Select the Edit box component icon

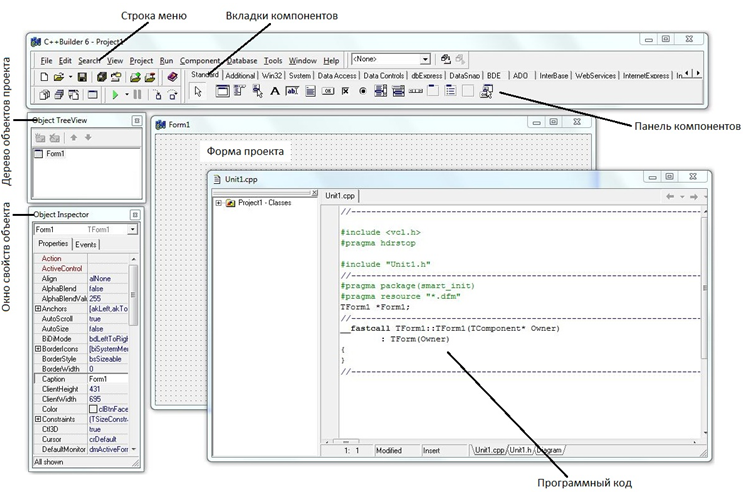[x=292, y=91]
